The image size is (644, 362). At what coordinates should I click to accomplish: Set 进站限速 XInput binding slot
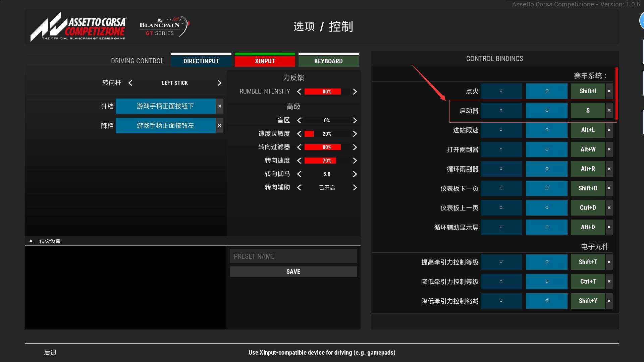point(547,130)
